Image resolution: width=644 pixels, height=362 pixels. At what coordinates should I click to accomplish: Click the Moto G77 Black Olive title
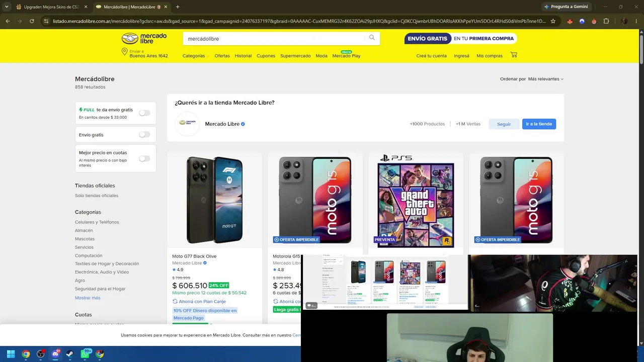point(194,256)
